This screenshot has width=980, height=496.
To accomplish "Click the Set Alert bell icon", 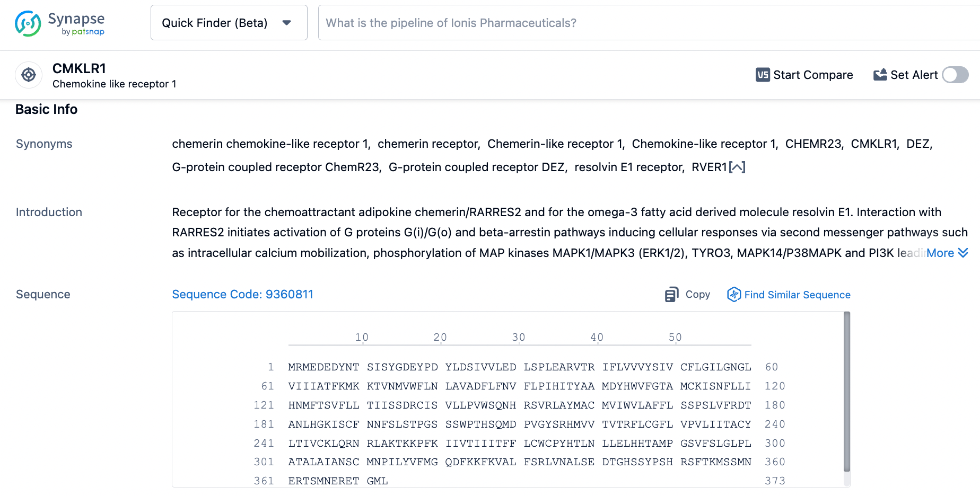I will 880,75.
